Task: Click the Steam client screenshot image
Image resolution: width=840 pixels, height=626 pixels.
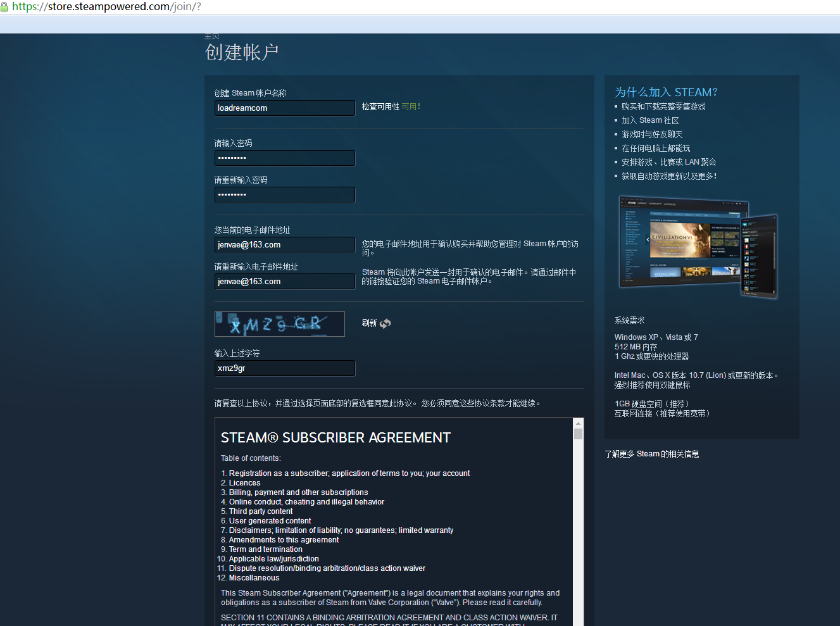Action: point(698,247)
